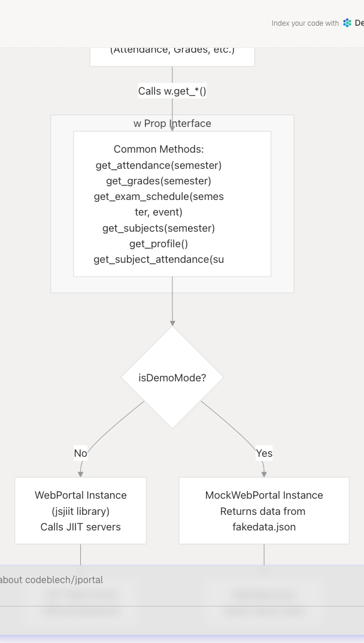This screenshot has height=643, width=364.
Task: Click the 'w Prop Interface' group title
Action: pos(172,123)
